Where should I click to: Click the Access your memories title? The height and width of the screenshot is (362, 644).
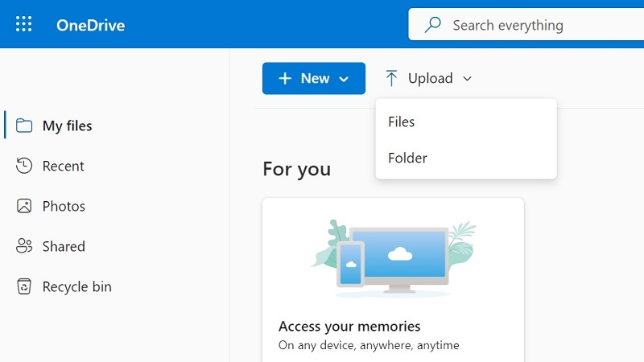(349, 326)
